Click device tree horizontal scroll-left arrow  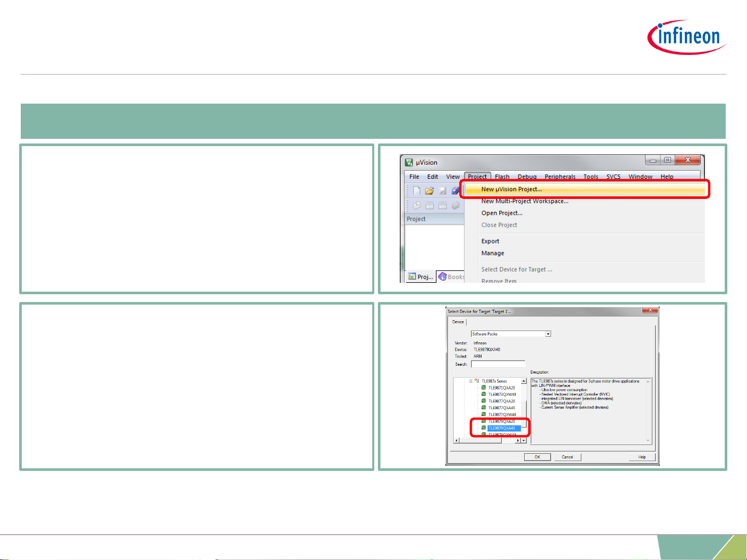456,440
